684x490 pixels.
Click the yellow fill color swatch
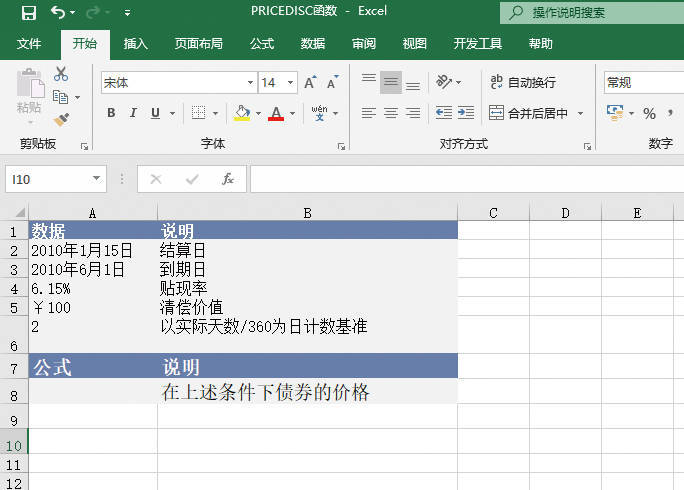[x=241, y=113]
